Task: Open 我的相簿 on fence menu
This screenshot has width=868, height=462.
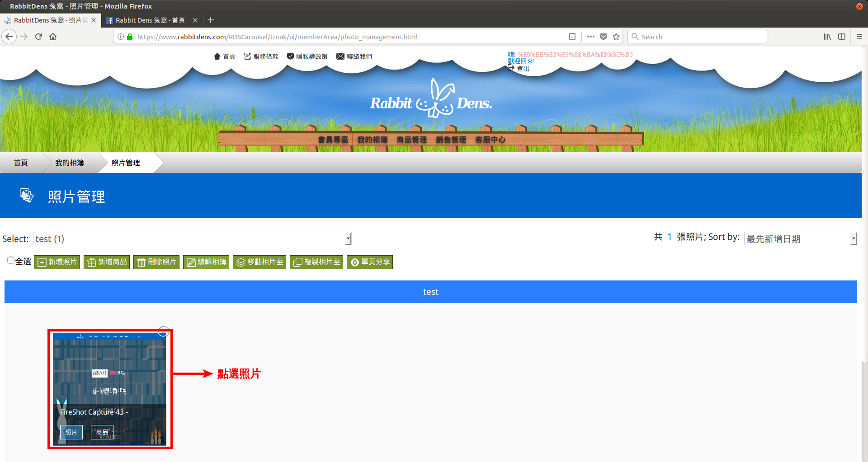Action: 373,140
